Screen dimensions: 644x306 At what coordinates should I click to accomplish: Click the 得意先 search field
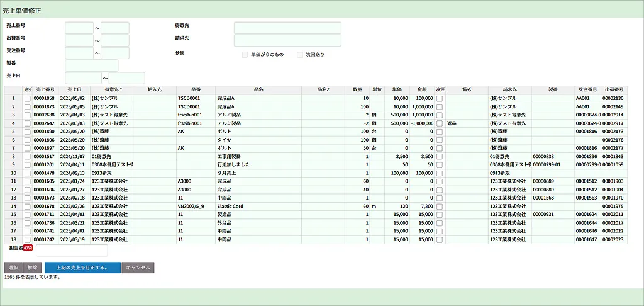(x=287, y=28)
